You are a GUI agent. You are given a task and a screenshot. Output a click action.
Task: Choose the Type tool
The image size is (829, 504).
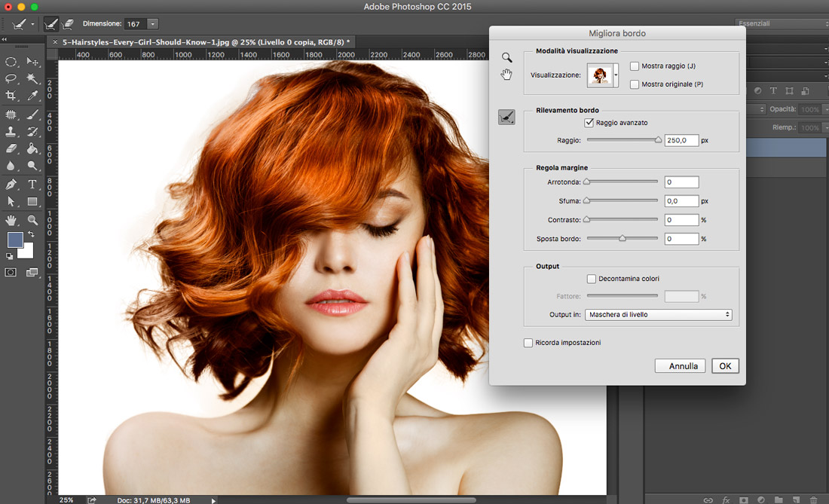point(33,184)
